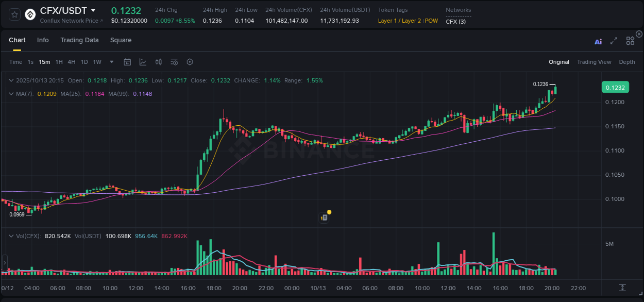Viewport: 644px width, 302px height.
Task: Open the Depth chart view
Action: click(x=627, y=62)
